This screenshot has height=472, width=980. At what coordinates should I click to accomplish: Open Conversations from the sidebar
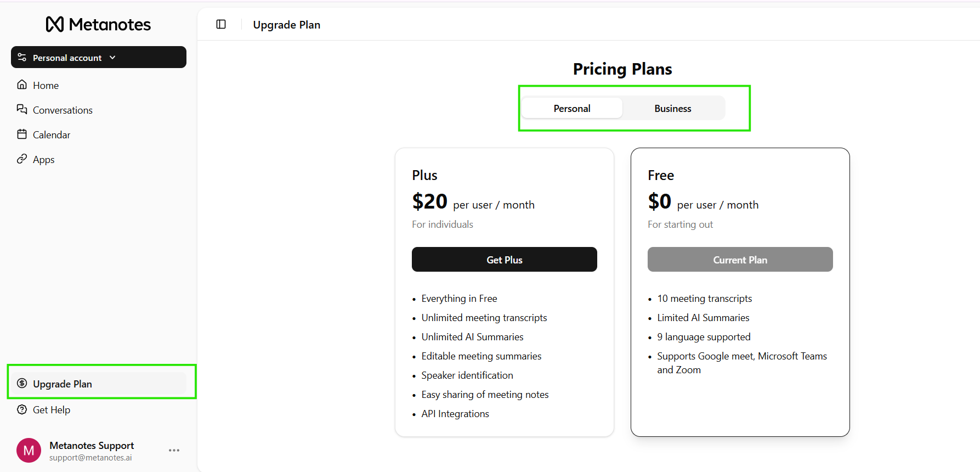click(x=63, y=110)
